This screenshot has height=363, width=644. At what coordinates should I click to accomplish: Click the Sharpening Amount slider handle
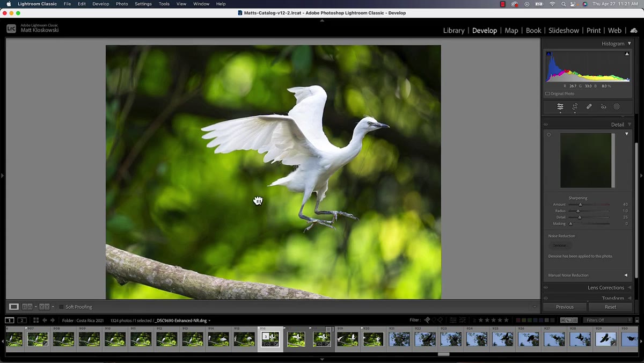580,205
